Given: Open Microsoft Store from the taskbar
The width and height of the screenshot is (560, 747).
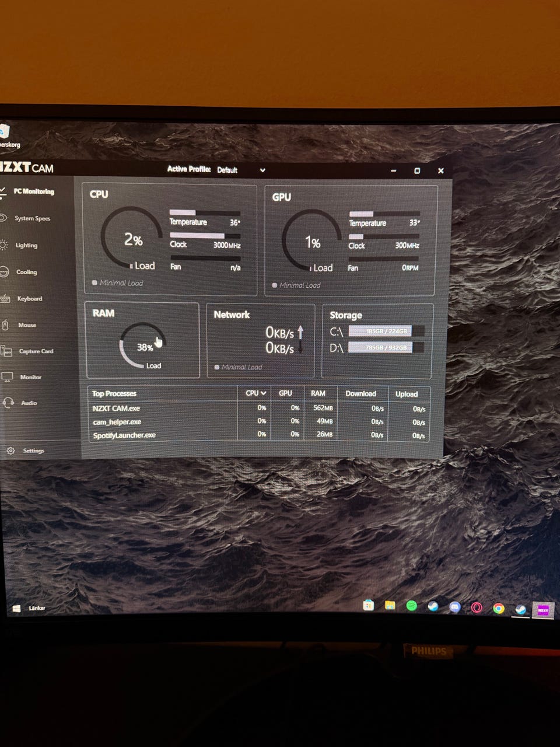Looking at the screenshot, I should click(x=368, y=606).
